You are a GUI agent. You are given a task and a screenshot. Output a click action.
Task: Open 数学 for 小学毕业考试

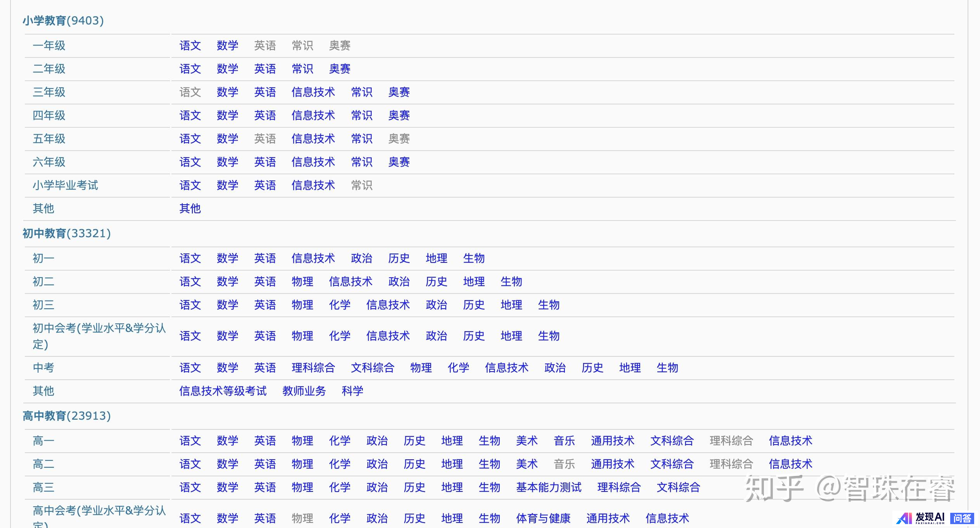[227, 186]
